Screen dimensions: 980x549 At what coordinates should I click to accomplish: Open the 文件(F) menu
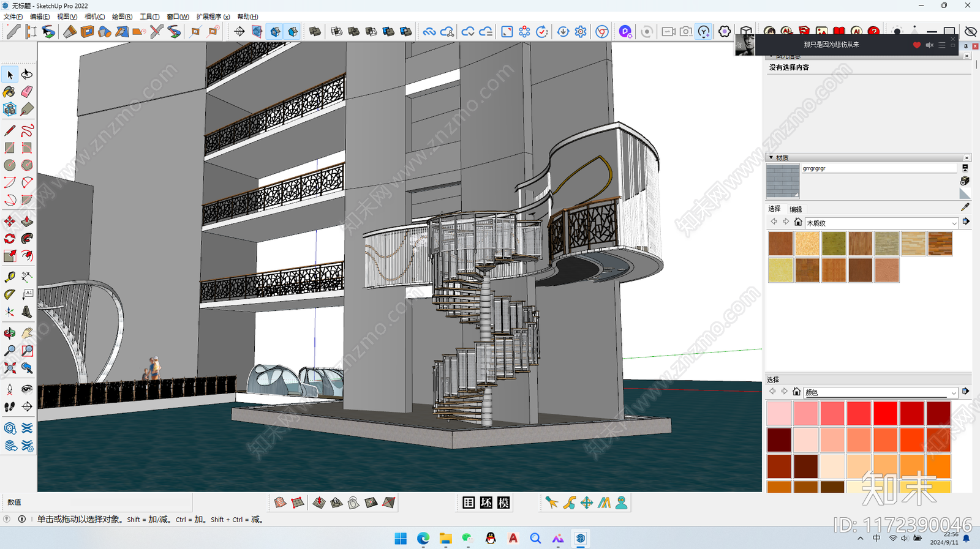(13, 17)
